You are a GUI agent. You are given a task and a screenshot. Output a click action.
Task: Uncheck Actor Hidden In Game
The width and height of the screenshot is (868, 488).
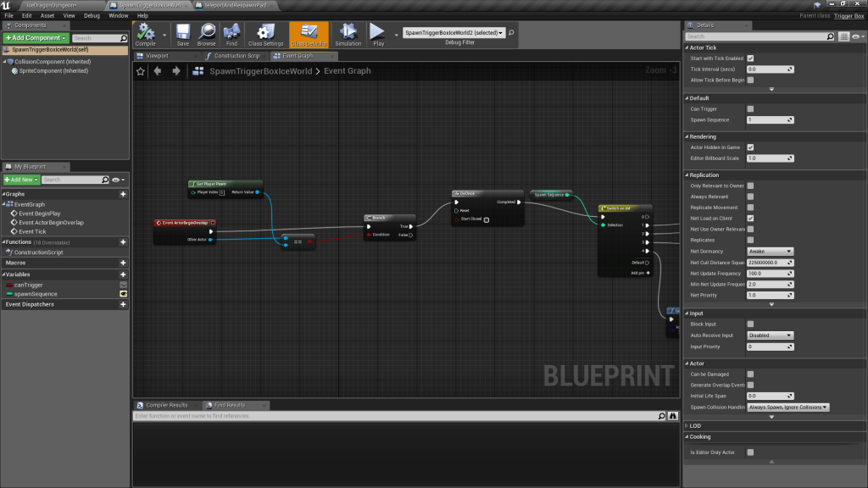750,147
